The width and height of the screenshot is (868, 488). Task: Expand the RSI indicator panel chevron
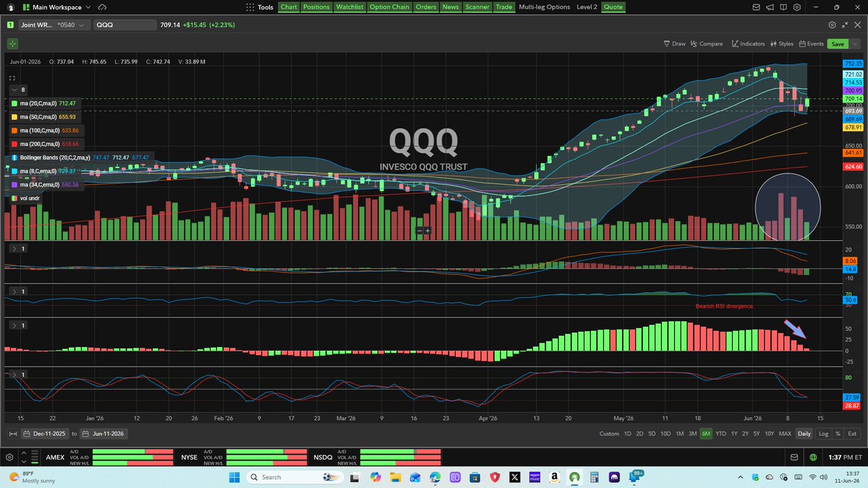(14, 291)
